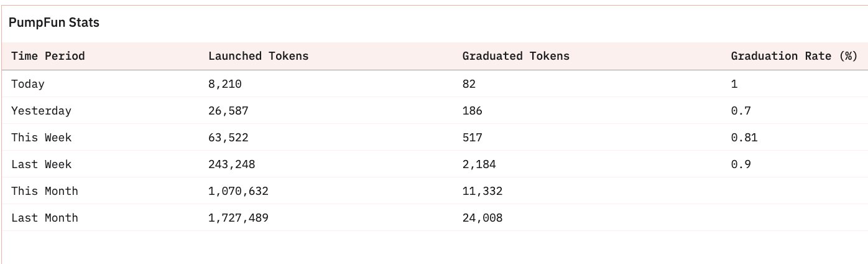Click the 8,210 launched tokens cell
The image size is (868, 264).
(225, 84)
